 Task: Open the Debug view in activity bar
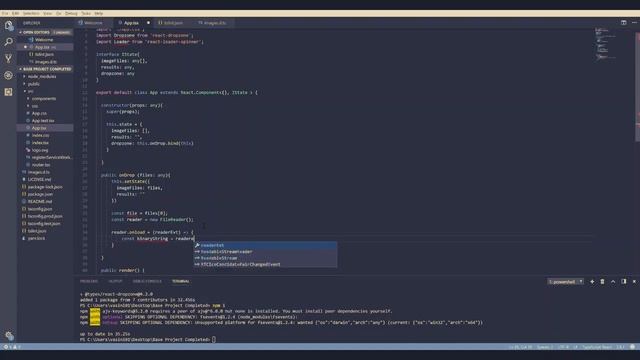tap(9, 75)
